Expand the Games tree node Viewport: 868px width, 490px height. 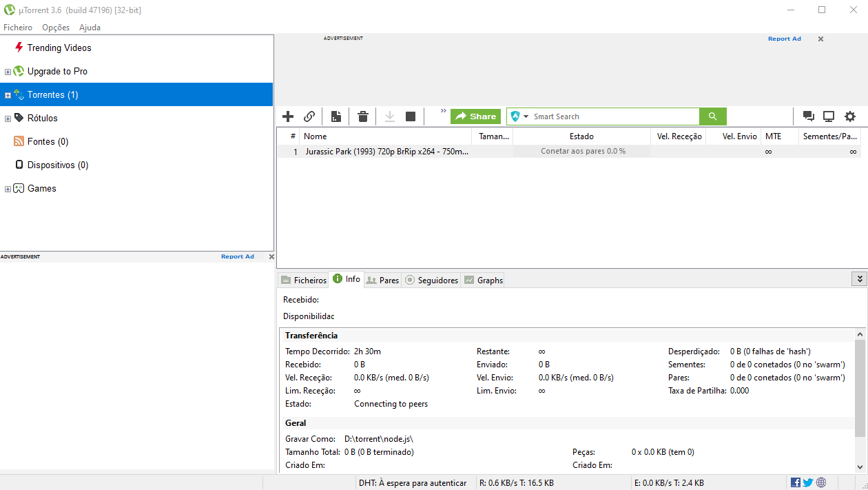click(x=8, y=189)
